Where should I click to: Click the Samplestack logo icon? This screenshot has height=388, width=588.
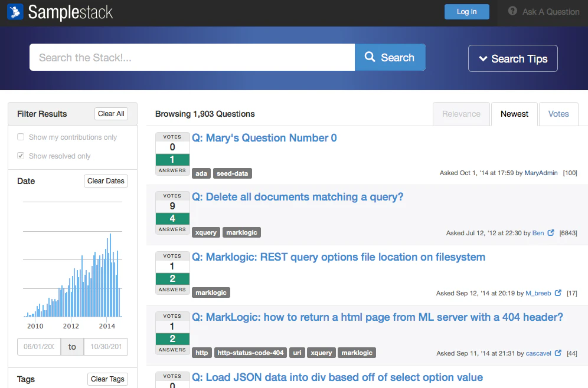tap(15, 12)
